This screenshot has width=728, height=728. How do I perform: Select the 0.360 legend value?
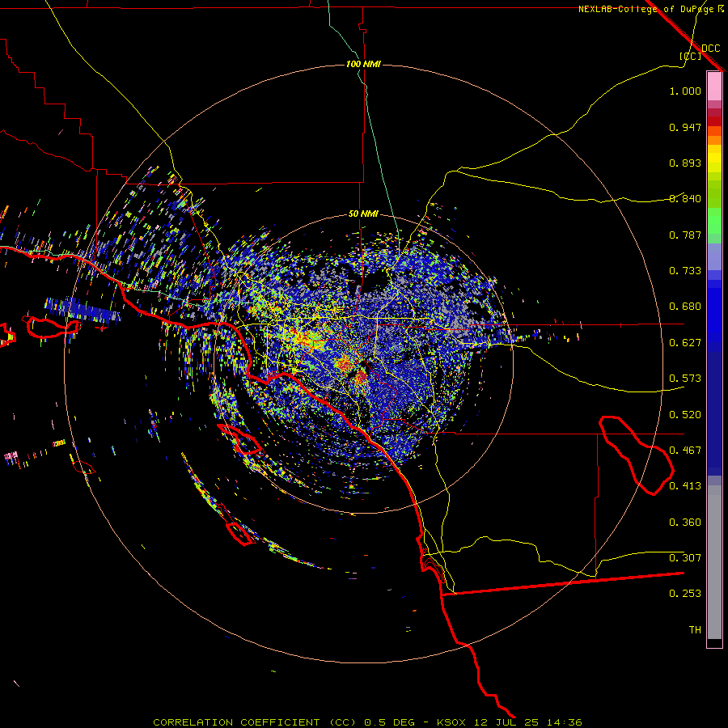[685, 523]
